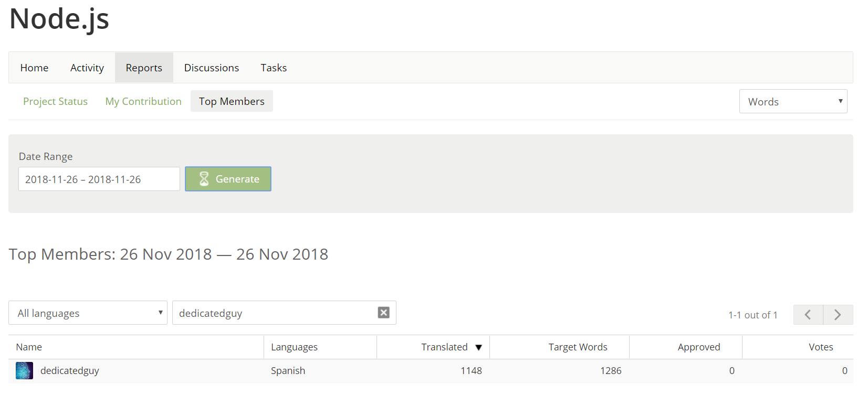Select the Top Members sub-tab

232,101
